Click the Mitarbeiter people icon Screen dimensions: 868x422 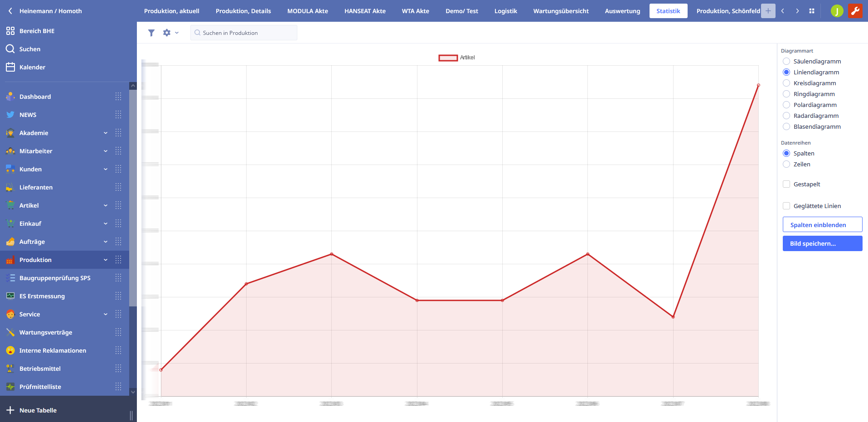point(10,151)
